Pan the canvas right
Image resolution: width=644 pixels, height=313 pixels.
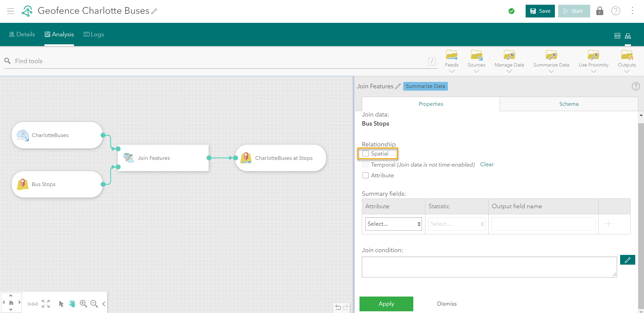click(19, 303)
